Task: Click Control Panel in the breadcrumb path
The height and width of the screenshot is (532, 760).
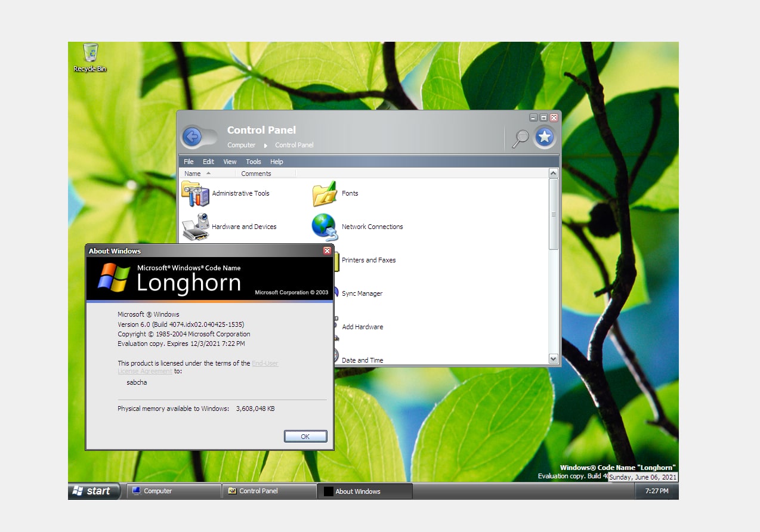Action: [x=294, y=145]
